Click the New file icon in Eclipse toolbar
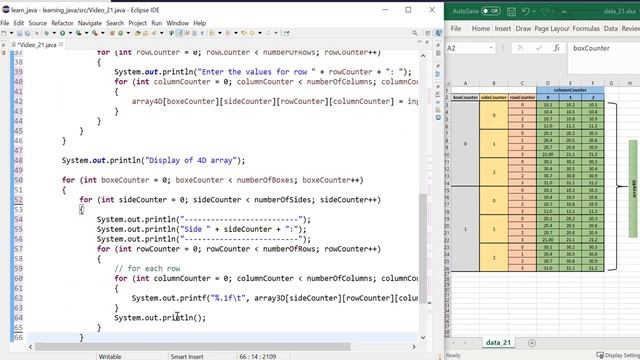 [4, 33]
